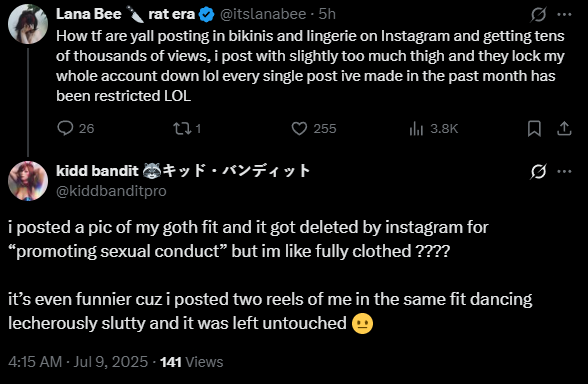Share Lana Bee's post via share icon
The height and width of the screenshot is (384, 588).
564,129
